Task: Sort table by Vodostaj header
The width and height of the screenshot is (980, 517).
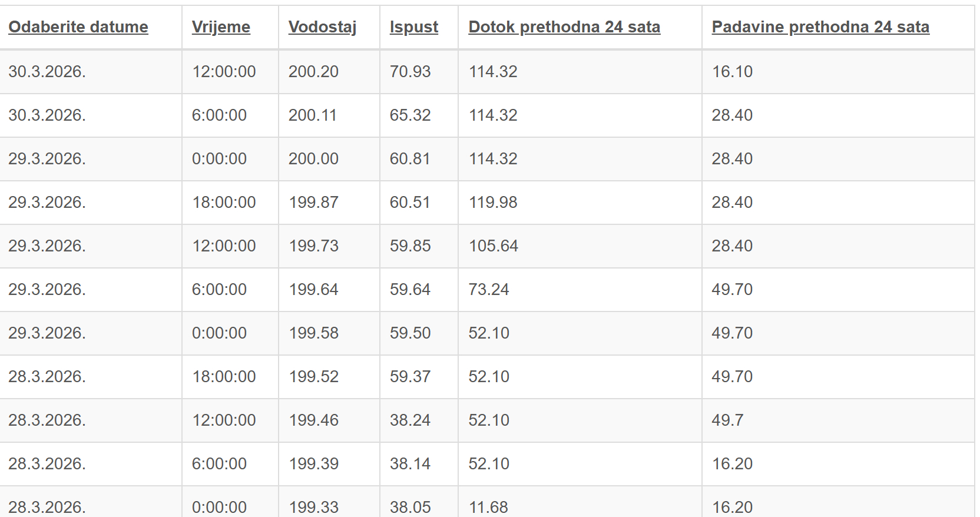Action: click(322, 27)
